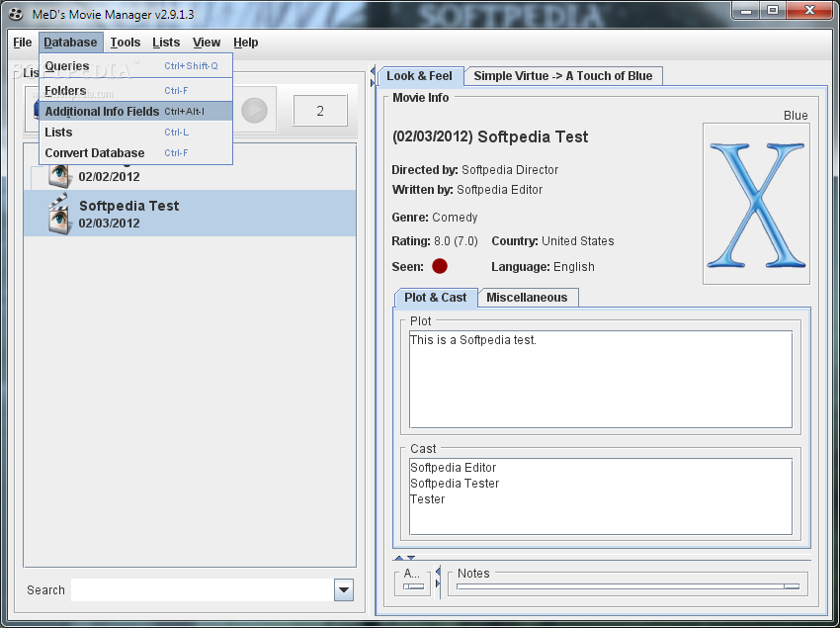The height and width of the screenshot is (628, 840).
Task: Open the Help menu
Action: pos(245,43)
